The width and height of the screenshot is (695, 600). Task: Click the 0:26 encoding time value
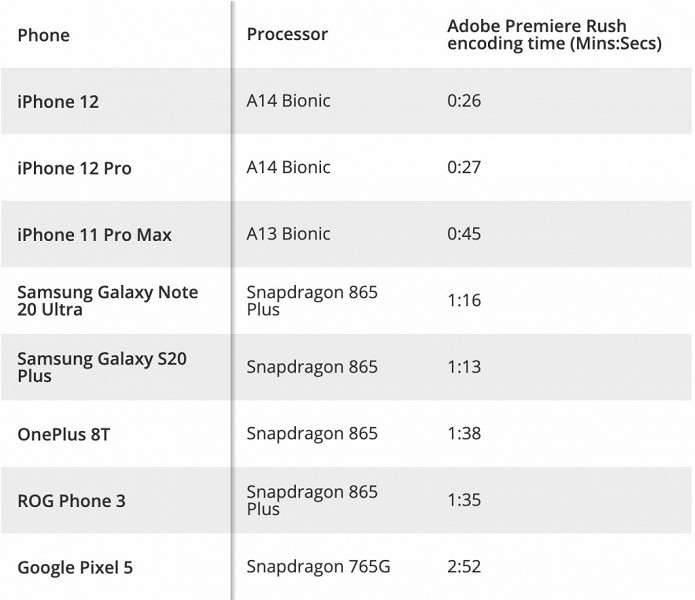click(464, 101)
